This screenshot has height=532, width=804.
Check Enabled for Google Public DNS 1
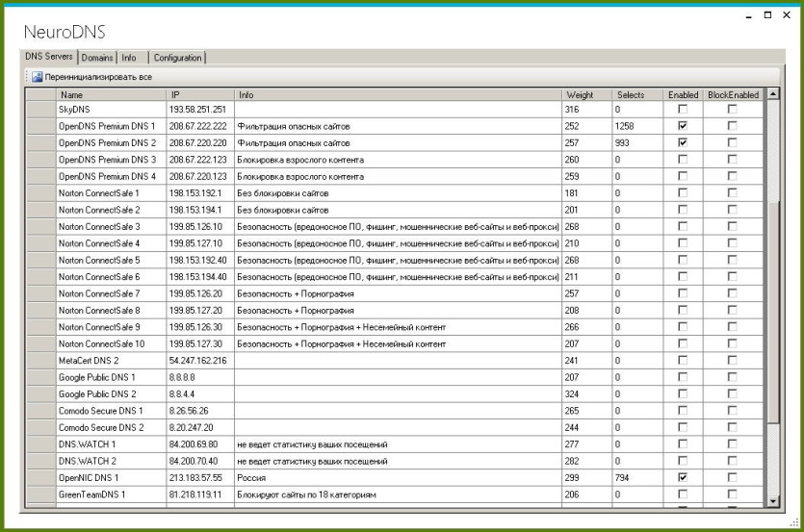point(683,377)
